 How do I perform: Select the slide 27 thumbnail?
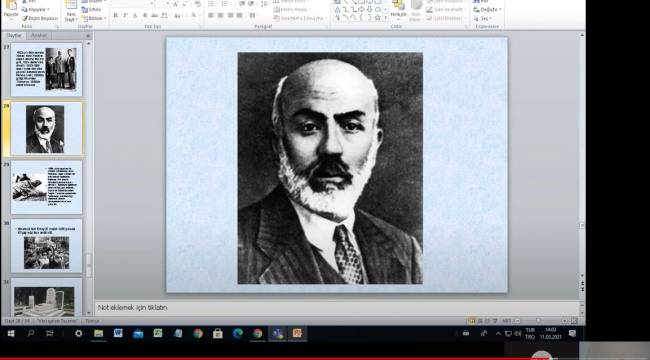(46, 70)
